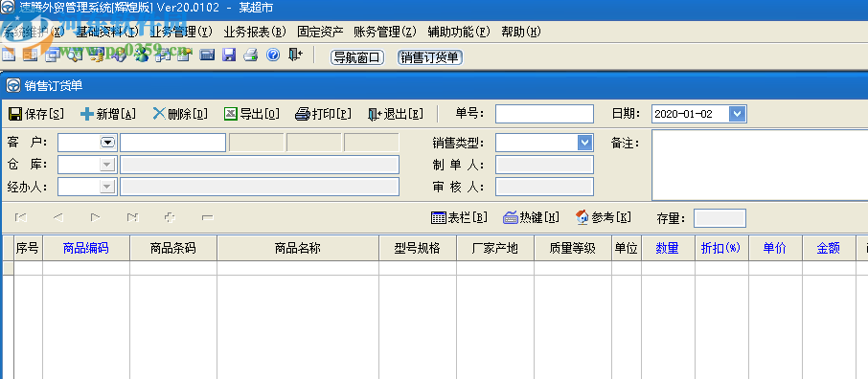The height and width of the screenshot is (379, 868).
Task: Click the first table-grid icon in the main toolbar
Action: click(x=9, y=55)
